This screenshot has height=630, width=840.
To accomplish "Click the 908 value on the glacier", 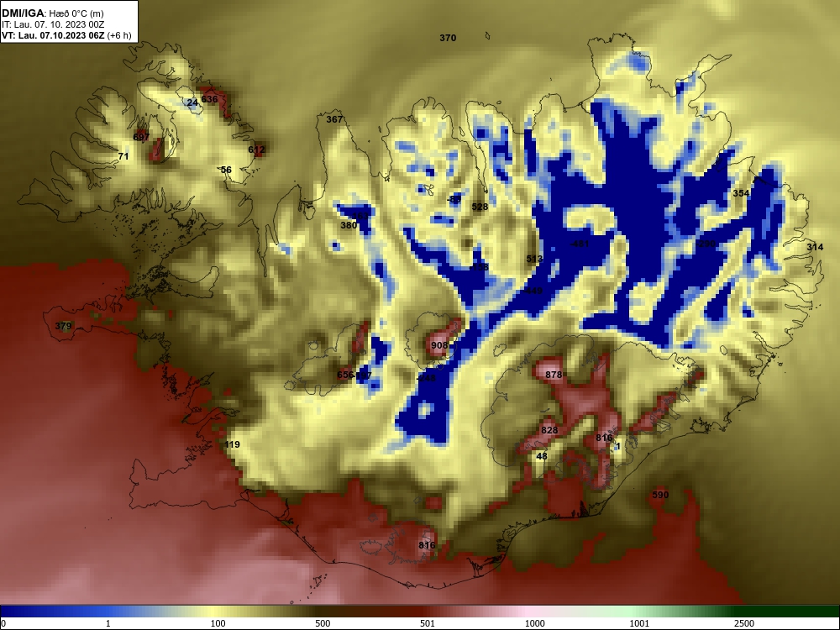I will tap(439, 345).
